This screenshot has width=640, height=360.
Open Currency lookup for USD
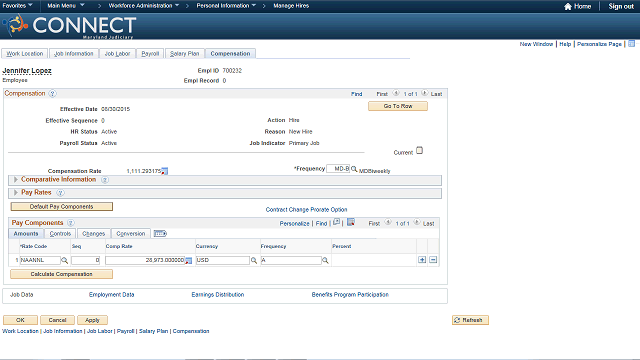pos(253,260)
